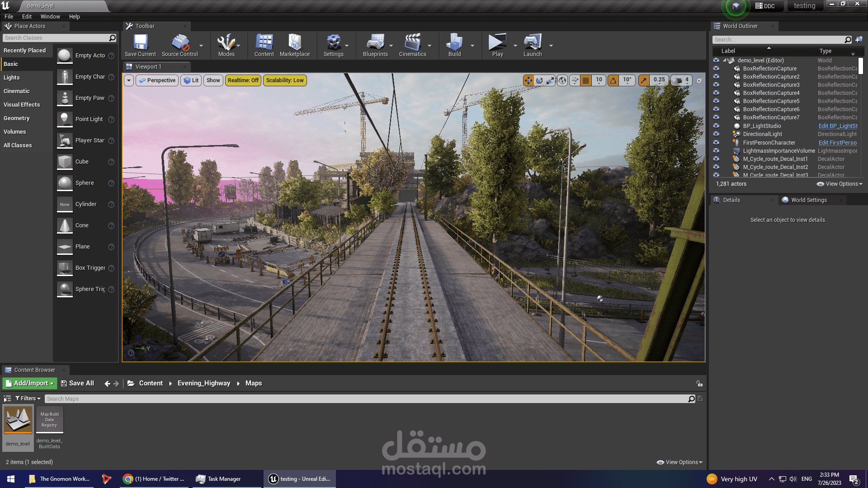Open the Marketplace from the toolbar

[294, 45]
